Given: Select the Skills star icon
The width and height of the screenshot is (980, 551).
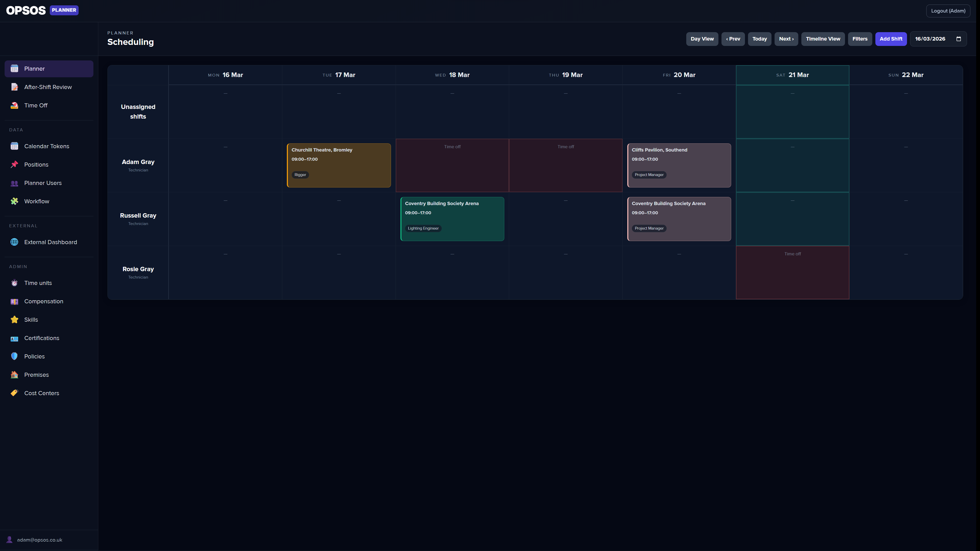Looking at the screenshot, I should tap(14, 319).
